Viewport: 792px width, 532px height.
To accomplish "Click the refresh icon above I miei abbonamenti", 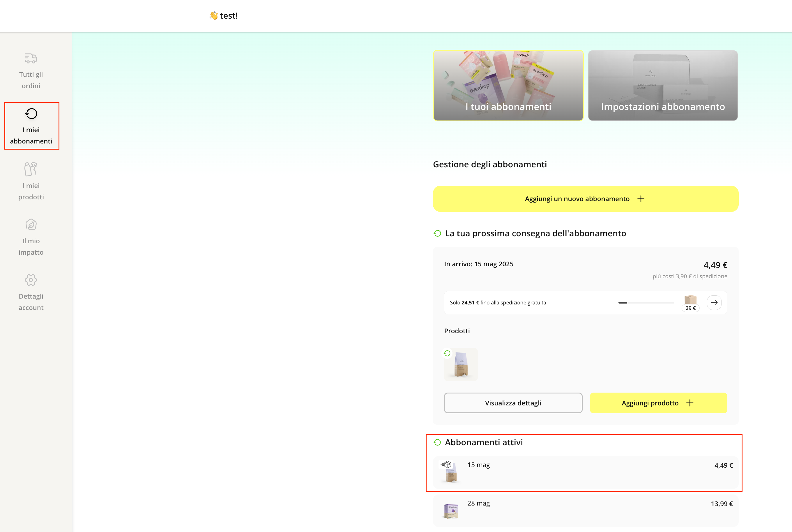I will pos(31,114).
